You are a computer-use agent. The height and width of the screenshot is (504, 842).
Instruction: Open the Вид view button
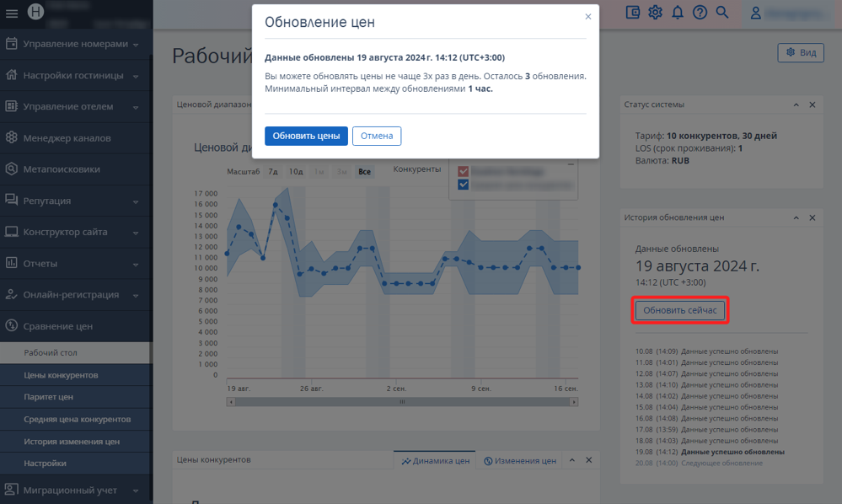[x=801, y=52]
